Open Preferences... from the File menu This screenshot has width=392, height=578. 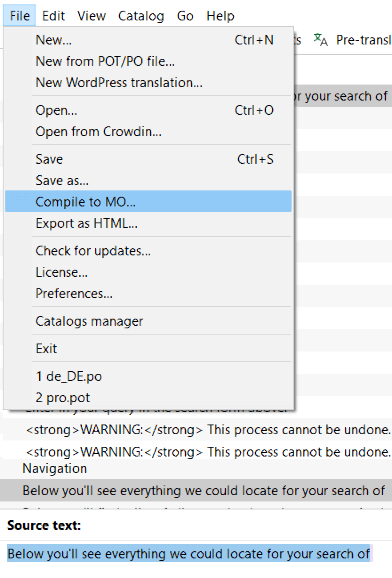tap(74, 293)
